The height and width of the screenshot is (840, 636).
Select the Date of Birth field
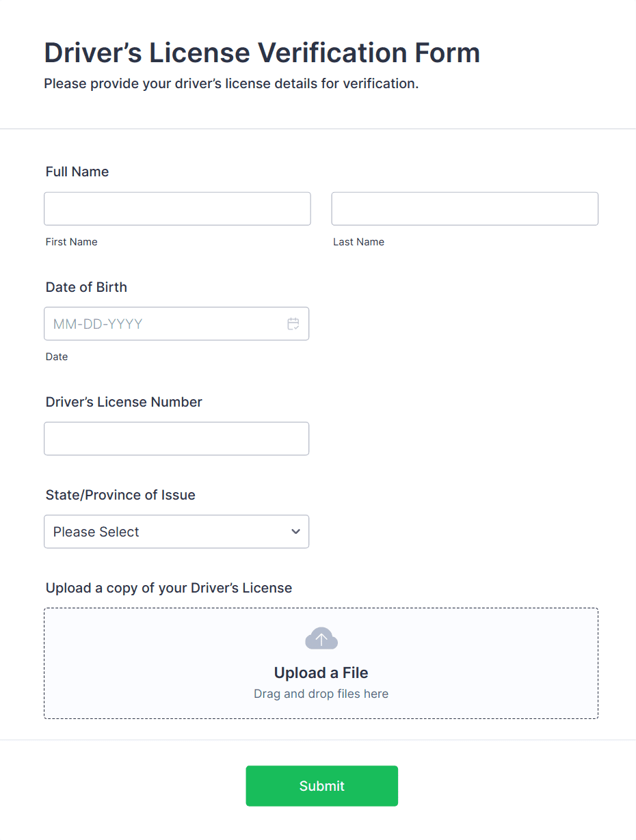coord(176,324)
